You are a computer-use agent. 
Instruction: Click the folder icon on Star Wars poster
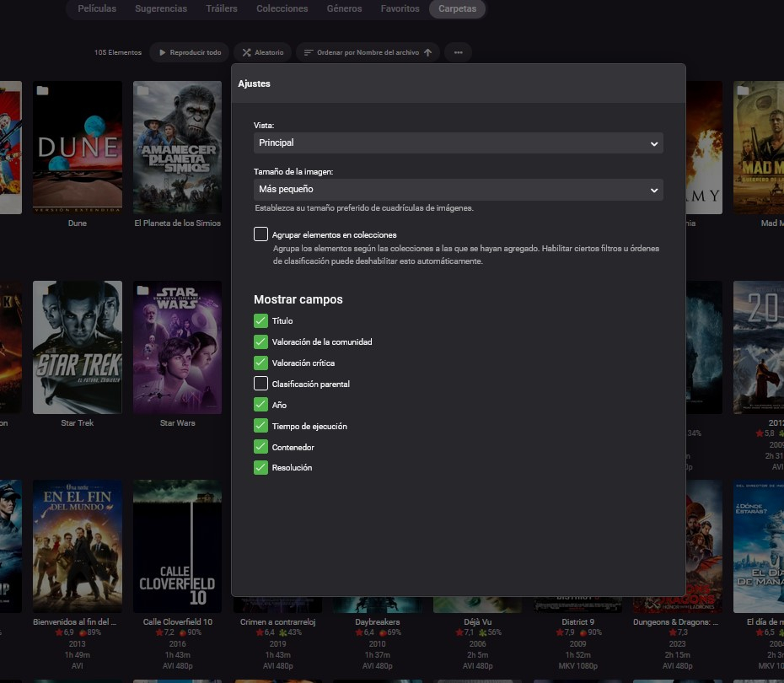pyautogui.click(x=143, y=290)
